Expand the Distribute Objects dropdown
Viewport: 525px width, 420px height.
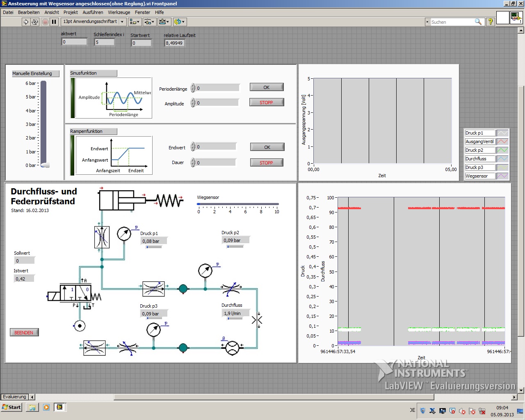pyautogui.click(x=149, y=22)
